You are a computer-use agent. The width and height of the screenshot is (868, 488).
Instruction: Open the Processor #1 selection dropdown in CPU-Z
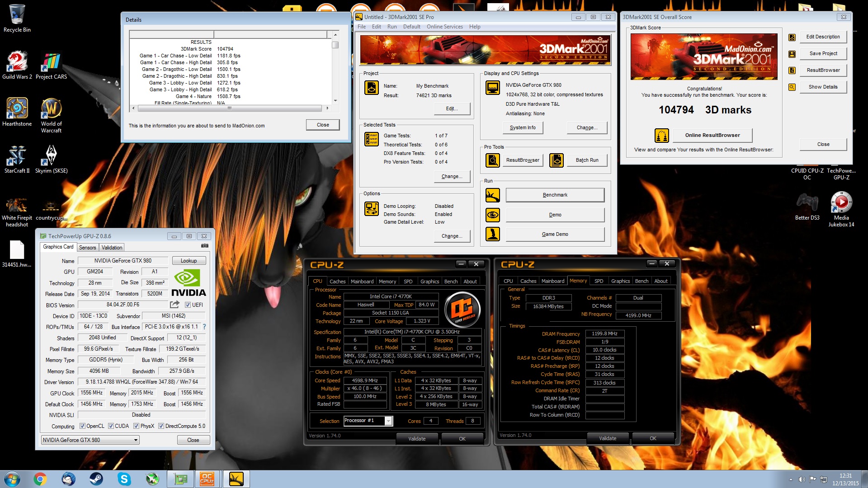coord(368,421)
